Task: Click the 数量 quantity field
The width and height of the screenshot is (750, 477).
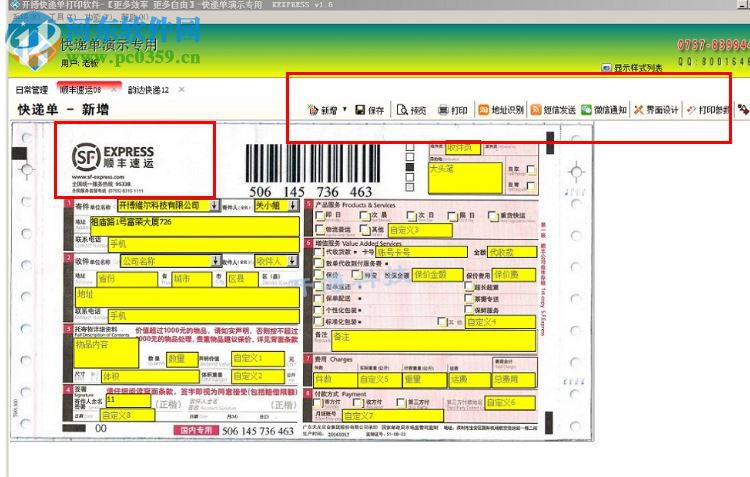Action: 182,359
